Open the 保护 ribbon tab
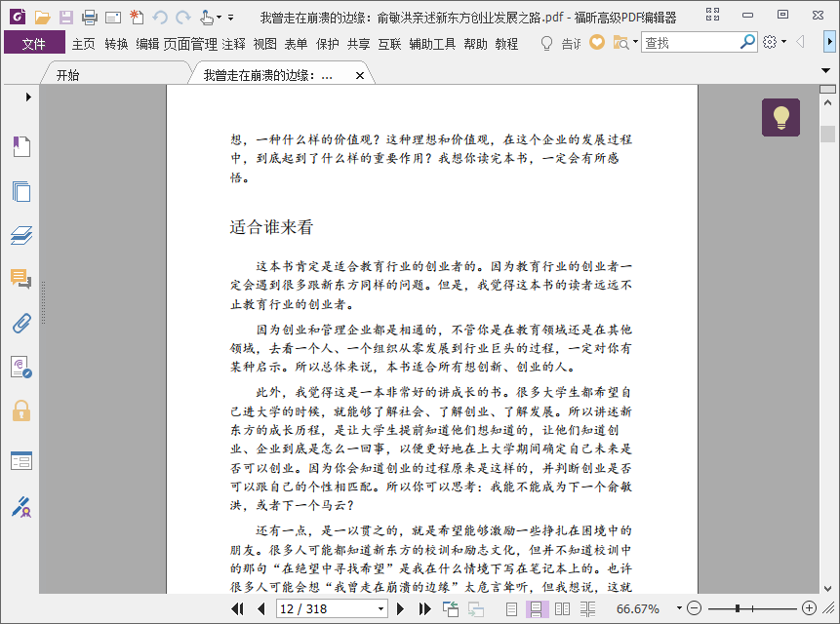The image size is (840, 624). pos(328,43)
